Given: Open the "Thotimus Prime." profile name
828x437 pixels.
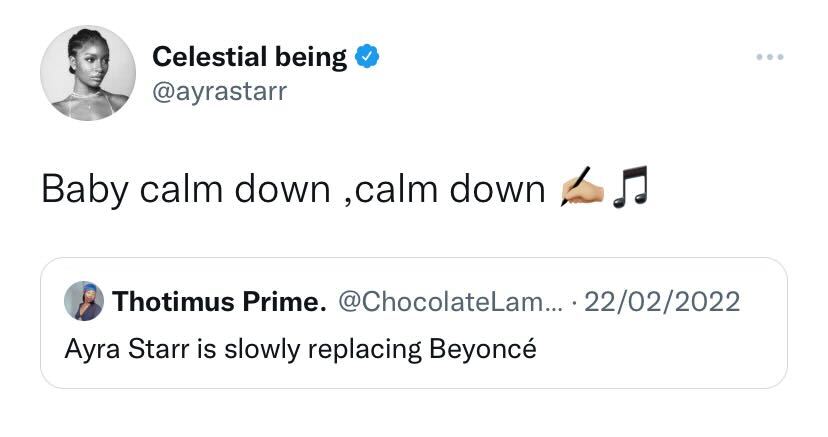Looking at the screenshot, I should pos(219,301).
